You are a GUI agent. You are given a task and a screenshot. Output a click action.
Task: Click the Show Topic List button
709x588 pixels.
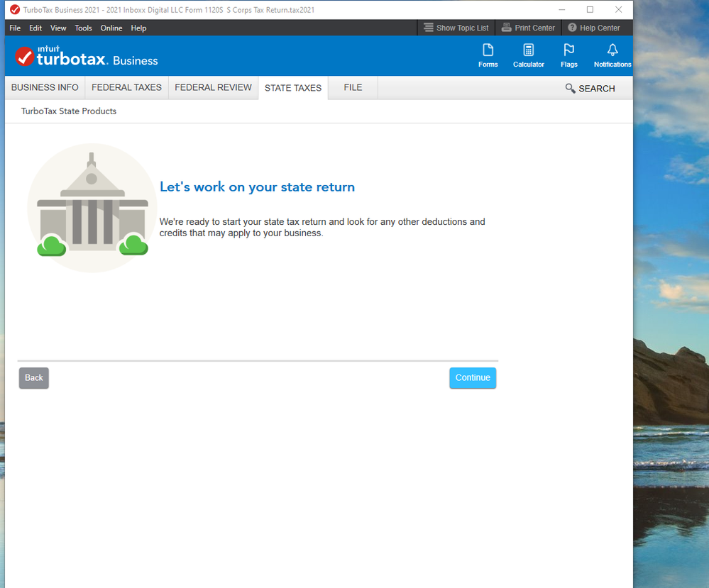456,28
